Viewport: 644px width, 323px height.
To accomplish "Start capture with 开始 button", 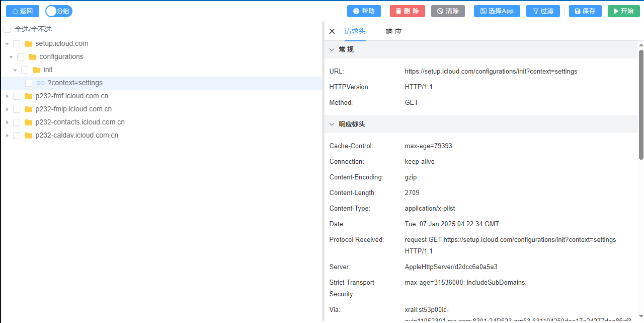I will 624,11.
